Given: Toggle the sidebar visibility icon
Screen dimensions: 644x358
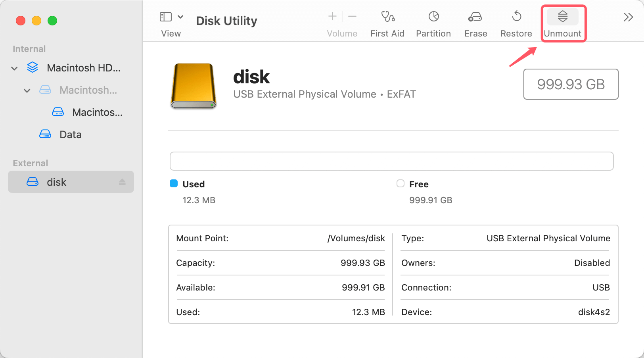Looking at the screenshot, I should 165,17.
